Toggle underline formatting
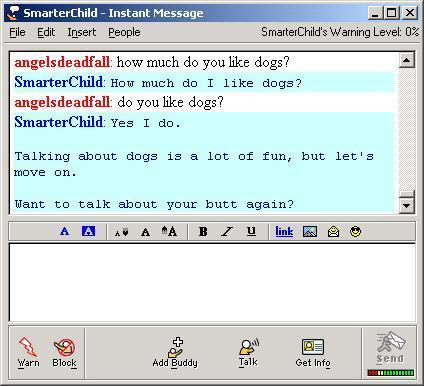Viewport: 424px width, 386px height. [x=251, y=231]
